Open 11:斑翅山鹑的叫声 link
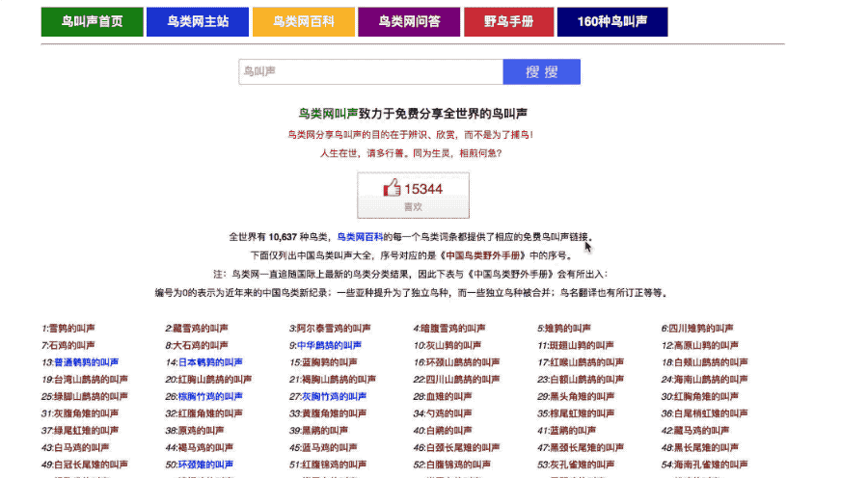This screenshot has height=478, width=868. (x=576, y=345)
